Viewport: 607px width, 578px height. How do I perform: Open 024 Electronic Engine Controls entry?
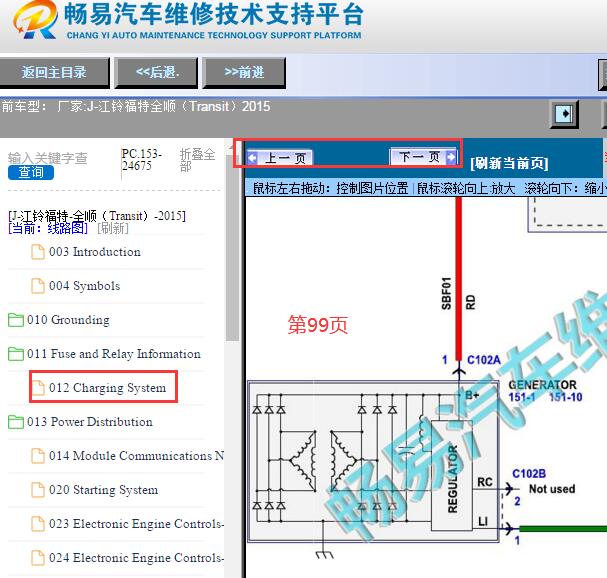[136, 558]
